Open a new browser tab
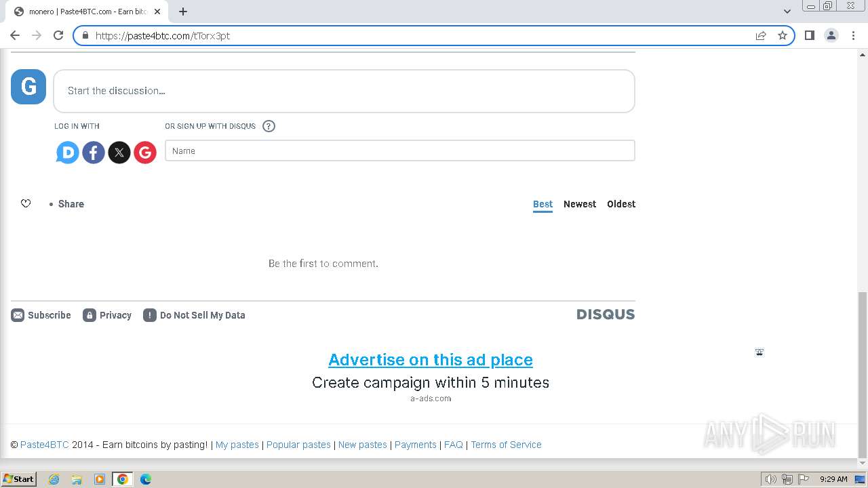The image size is (868, 488). pos(183,12)
